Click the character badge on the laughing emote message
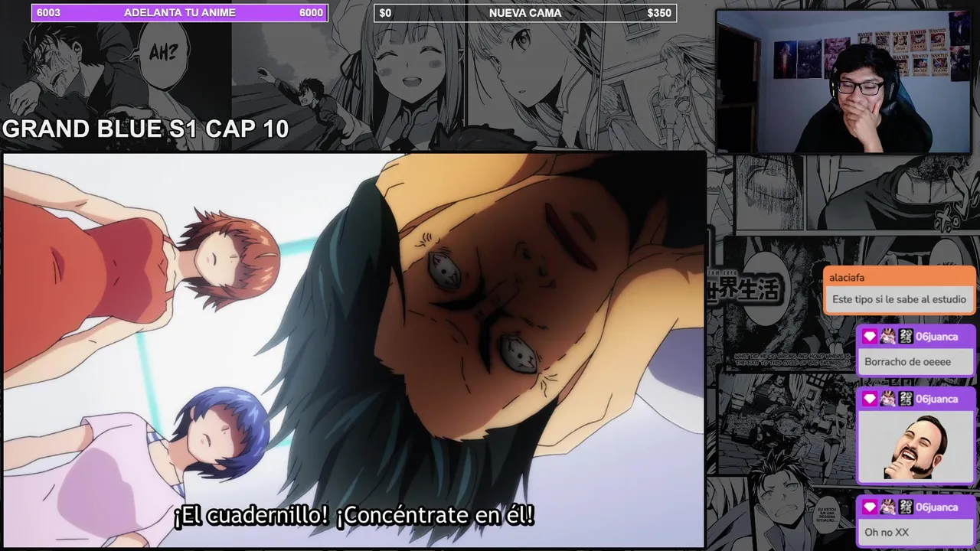The image size is (980, 551). pyautogui.click(x=887, y=399)
